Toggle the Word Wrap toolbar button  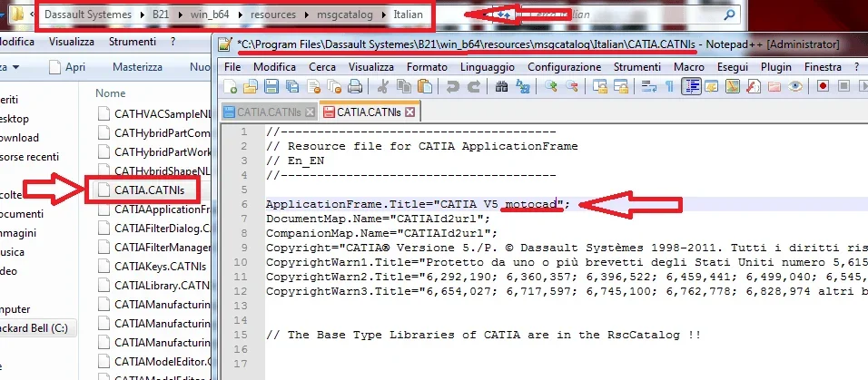649,86
